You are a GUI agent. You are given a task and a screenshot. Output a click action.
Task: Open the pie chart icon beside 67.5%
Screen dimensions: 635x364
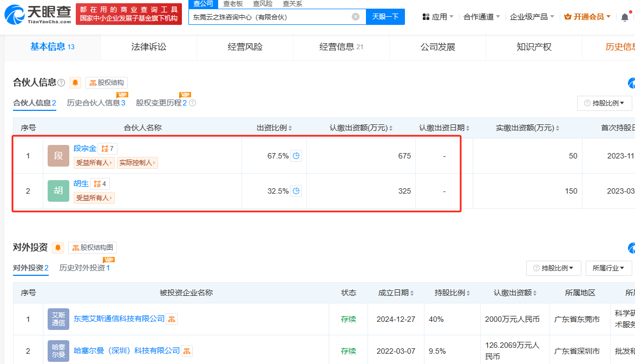coord(297,156)
